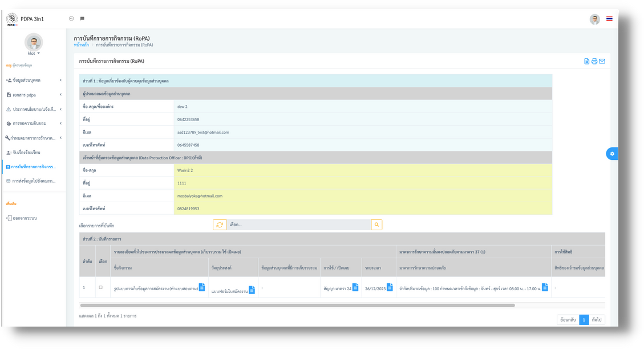Click DPO phone 0824819953 cell

[x=363, y=209]
